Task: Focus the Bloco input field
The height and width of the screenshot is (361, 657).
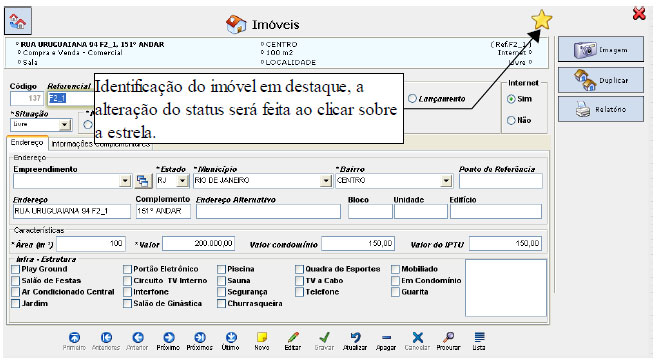Action: point(370,211)
